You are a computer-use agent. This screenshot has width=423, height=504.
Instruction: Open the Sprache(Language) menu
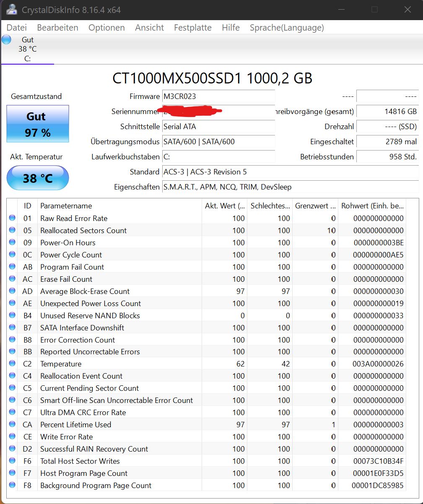pos(287,28)
